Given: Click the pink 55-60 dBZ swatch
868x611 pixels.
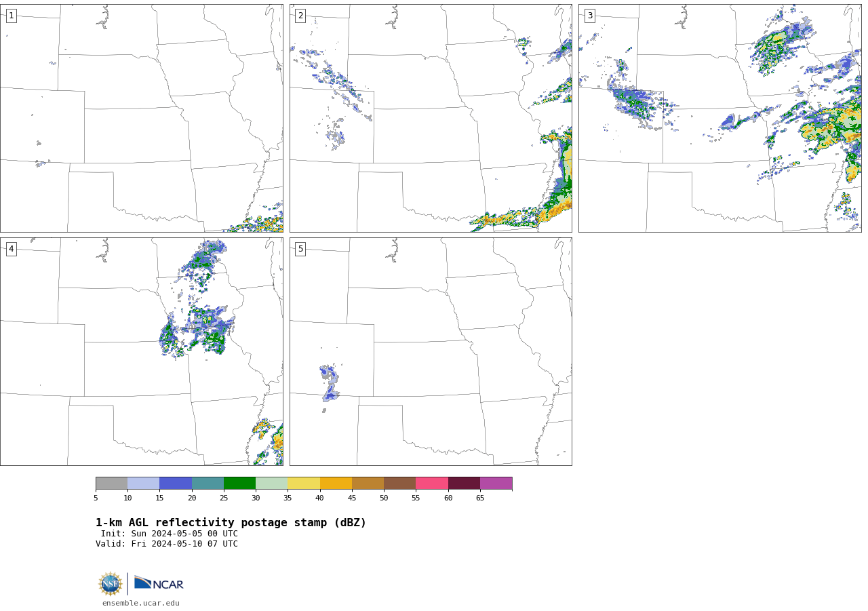Looking at the screenshot, I should [432, 483].
